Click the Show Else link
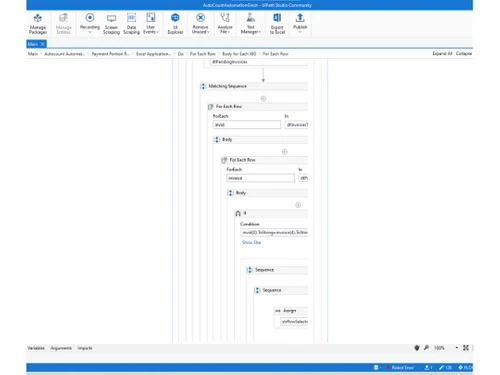 click(x=251, y=242)
